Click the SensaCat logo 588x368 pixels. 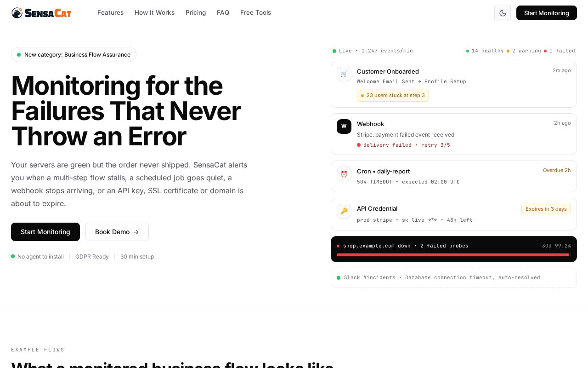(x=41, y=13)
